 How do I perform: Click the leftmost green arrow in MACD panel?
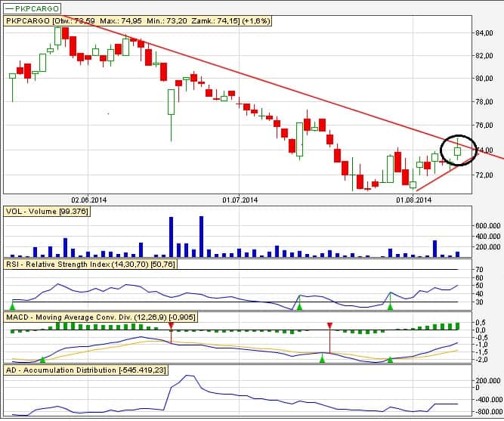42,360
